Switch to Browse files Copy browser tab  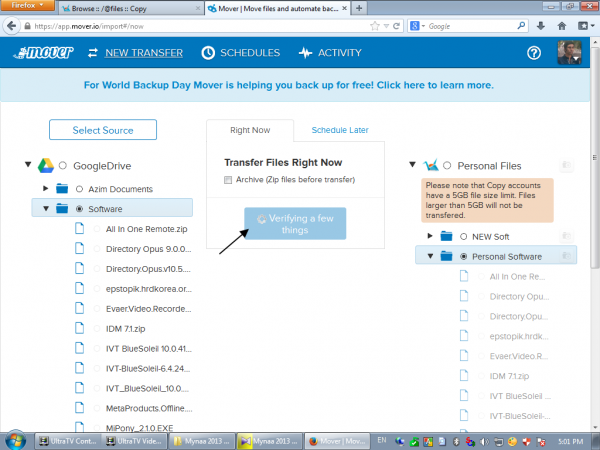[x=132, y=8]
